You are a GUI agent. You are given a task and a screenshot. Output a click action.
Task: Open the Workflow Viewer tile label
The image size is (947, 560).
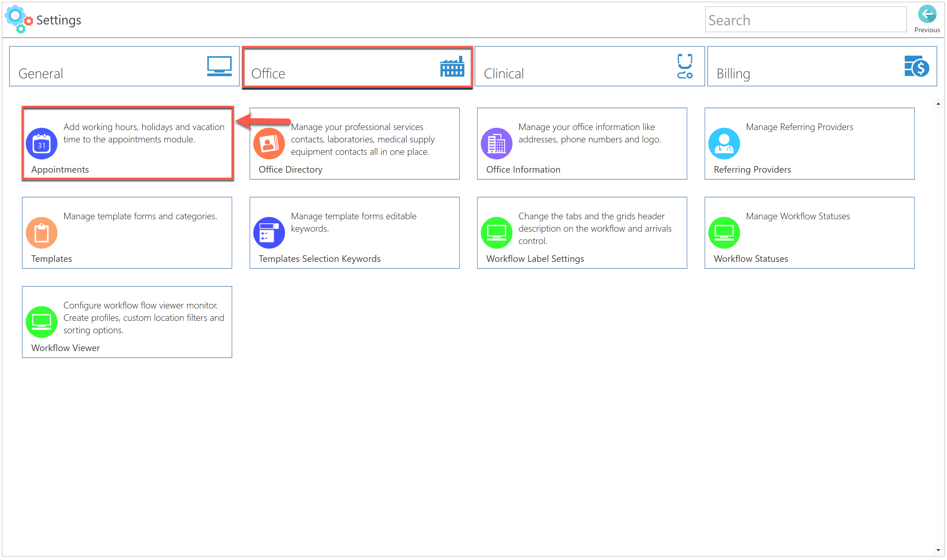65,348
